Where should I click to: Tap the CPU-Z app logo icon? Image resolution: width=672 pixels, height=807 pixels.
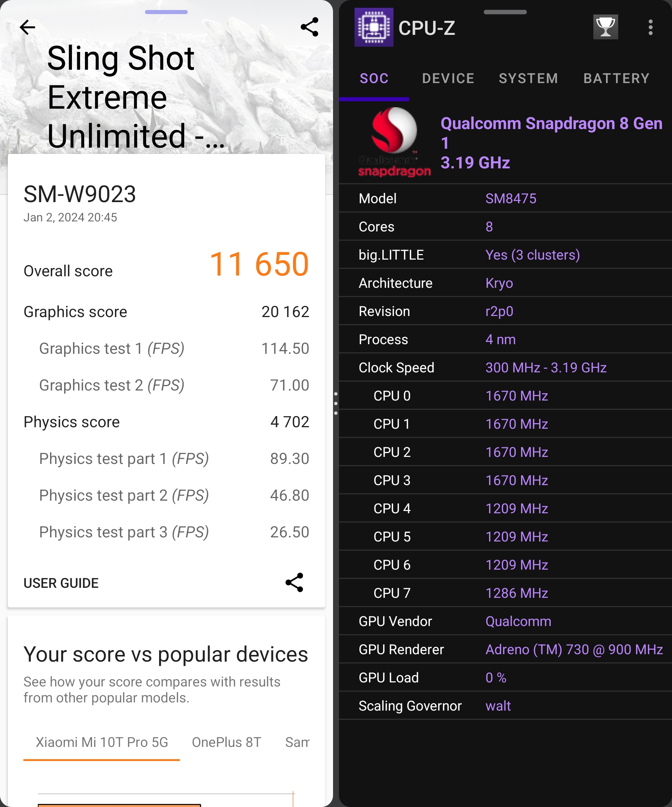tap(374, 27)
